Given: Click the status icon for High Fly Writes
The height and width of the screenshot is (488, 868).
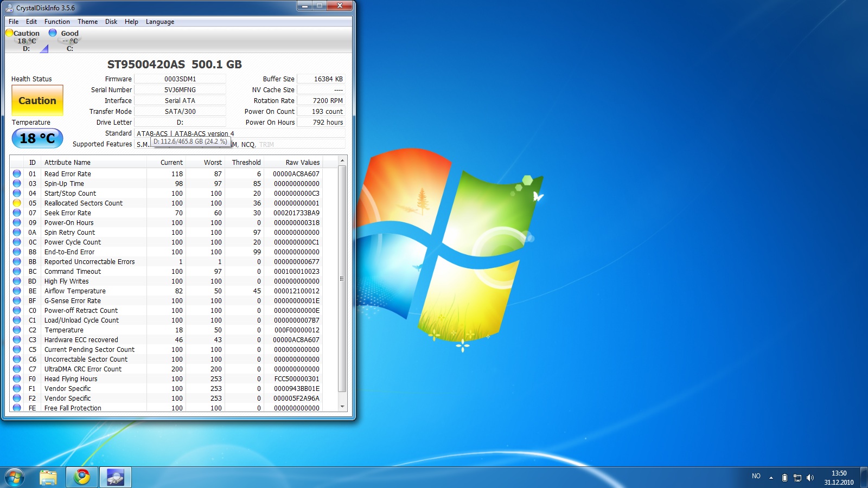Looking at the screenshot, I should click(x=17, y=281).
